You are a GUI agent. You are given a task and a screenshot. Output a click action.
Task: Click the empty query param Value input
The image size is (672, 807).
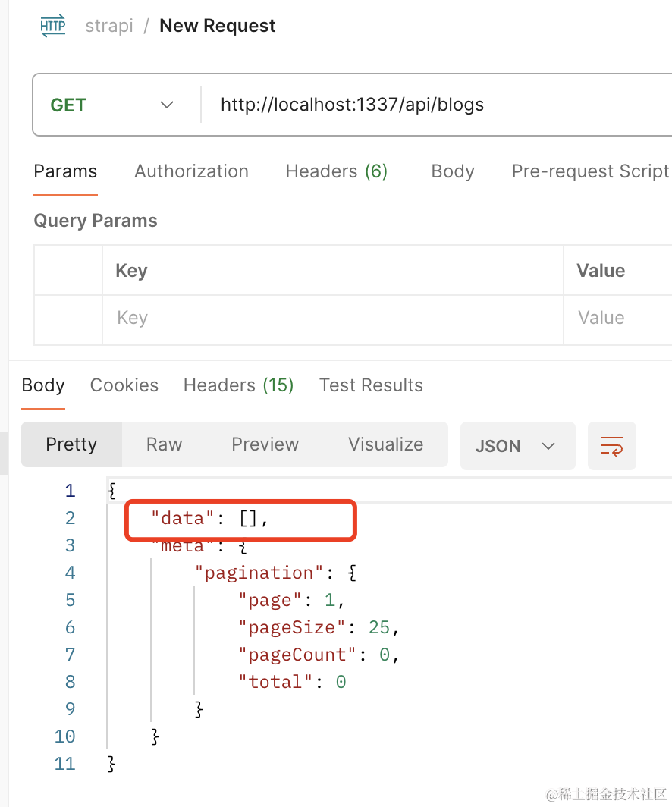618,319
